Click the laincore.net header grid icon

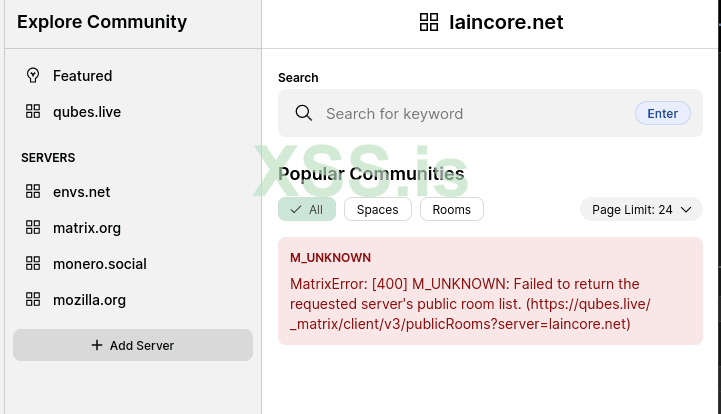tap(429, 22)
